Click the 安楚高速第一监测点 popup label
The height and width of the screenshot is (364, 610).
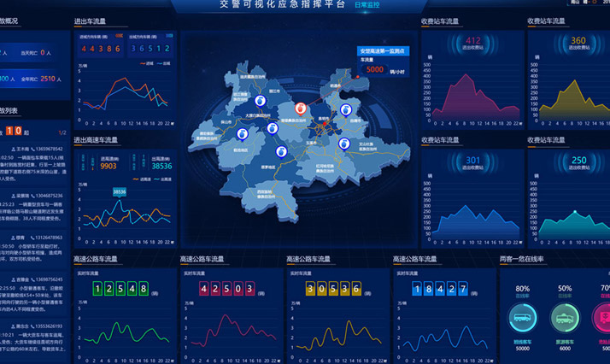click(x=385, y=51)
